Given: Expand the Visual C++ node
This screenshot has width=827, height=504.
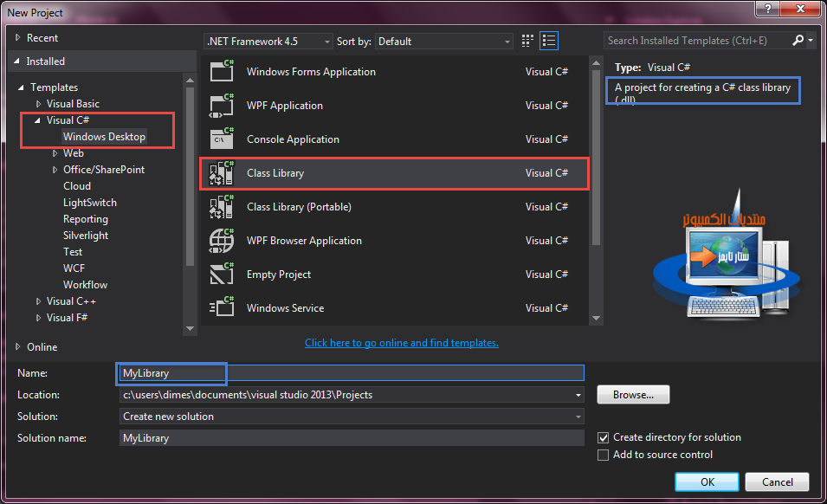Looking at the screenshot, I should [x=38, y=301].
